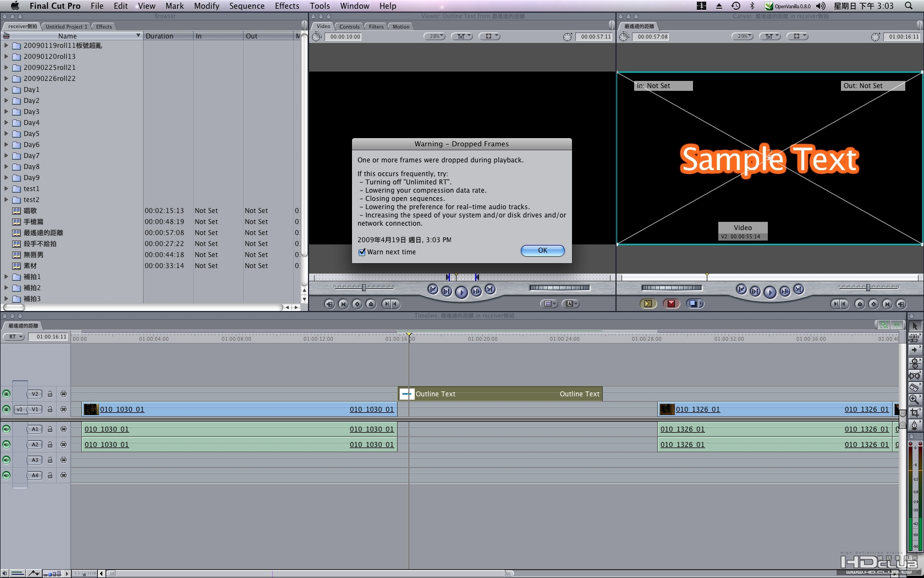The image size is (924, 578).
Task: Select the Outline Text clip on V2
Action: tap(501, 394)
